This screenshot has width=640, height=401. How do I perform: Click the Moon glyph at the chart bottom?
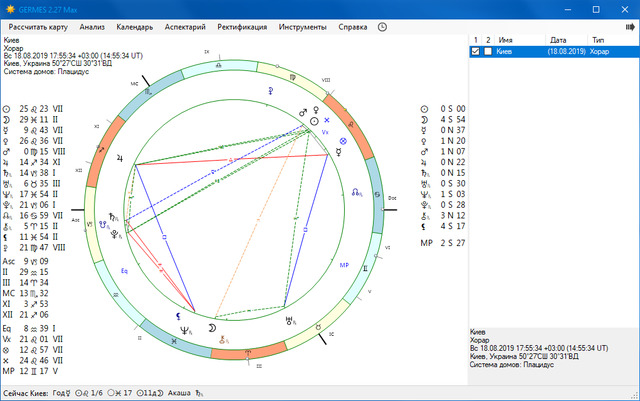click(211, 328)
